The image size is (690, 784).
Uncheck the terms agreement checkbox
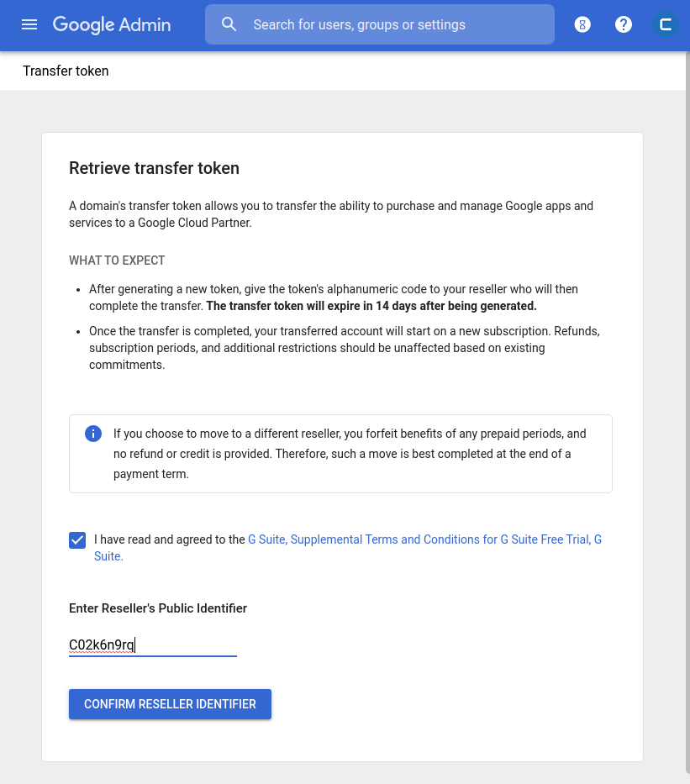tap(77, 540)
